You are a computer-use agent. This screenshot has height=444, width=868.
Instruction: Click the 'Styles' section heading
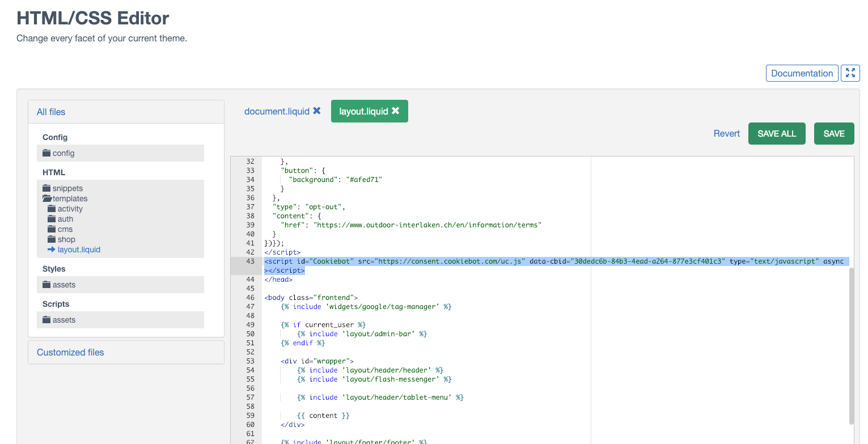click(54, 269)
